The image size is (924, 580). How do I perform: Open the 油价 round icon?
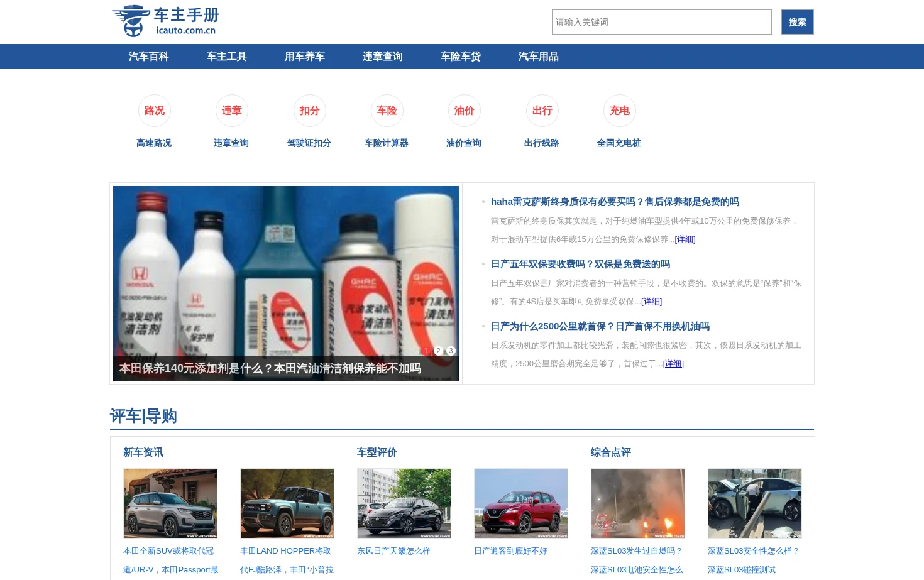(x=464, y=111)
